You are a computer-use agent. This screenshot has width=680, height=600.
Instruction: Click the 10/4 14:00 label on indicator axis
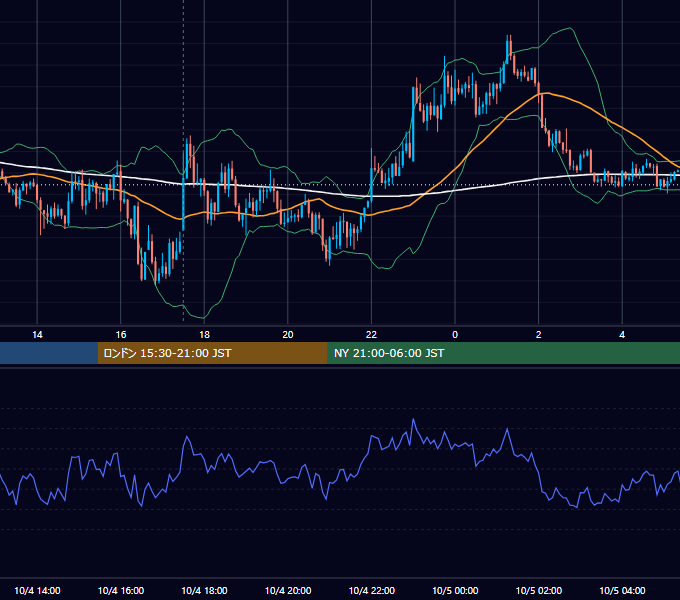click(x=37, y=590)
